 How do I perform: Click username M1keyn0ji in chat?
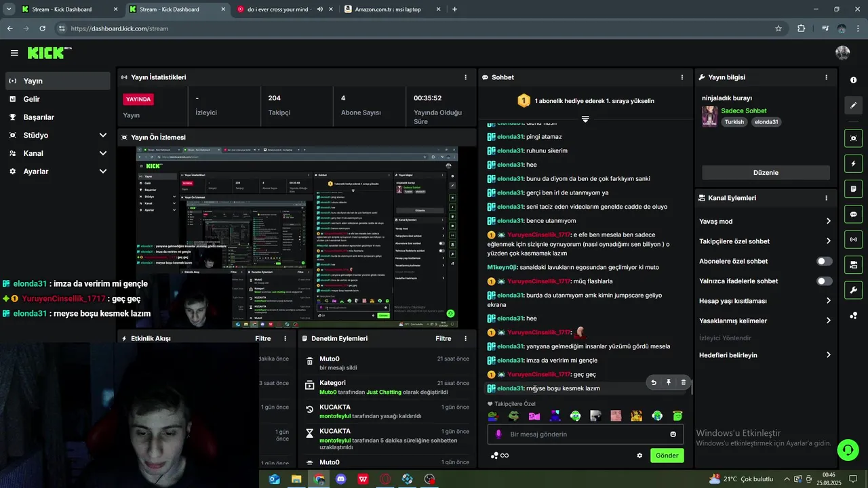pyautogui.click(x=502, y=267)
